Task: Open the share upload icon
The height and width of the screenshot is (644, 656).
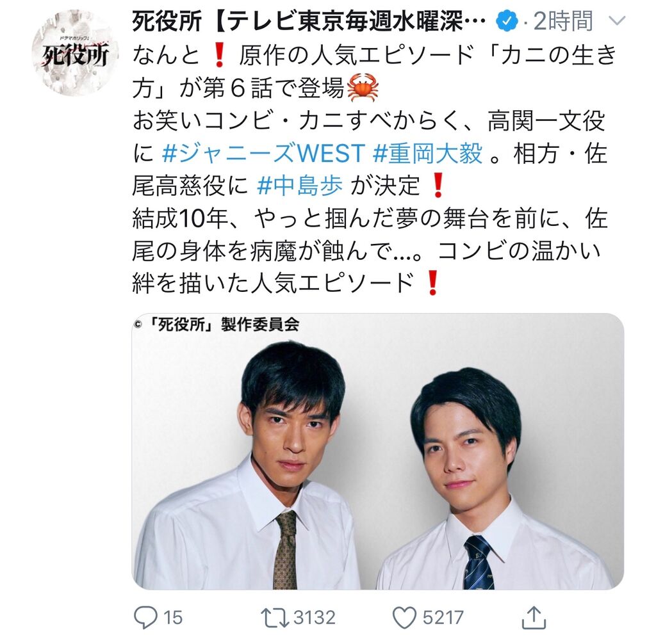Action: click(x=534, y=617)
